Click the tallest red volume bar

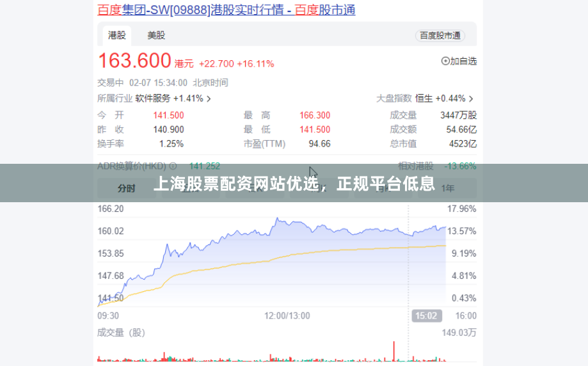point(393,351)
